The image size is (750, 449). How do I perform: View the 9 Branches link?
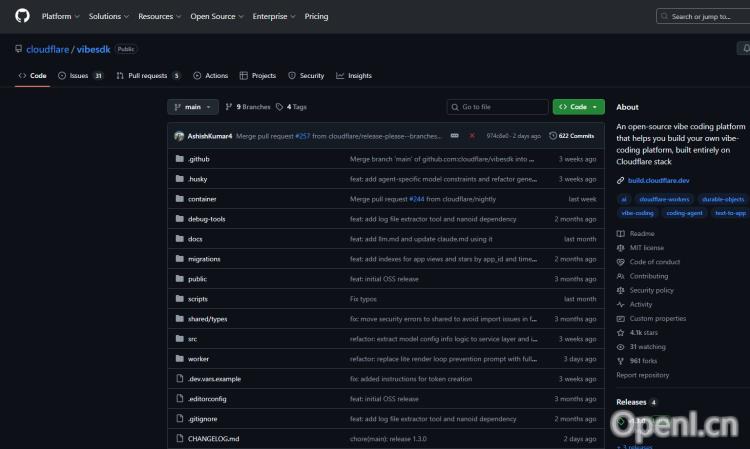tap(248, 107)
